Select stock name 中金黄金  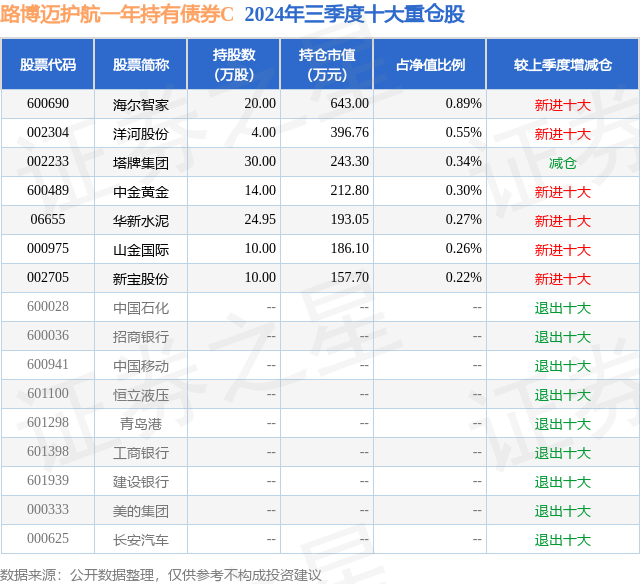coord(141,192)
